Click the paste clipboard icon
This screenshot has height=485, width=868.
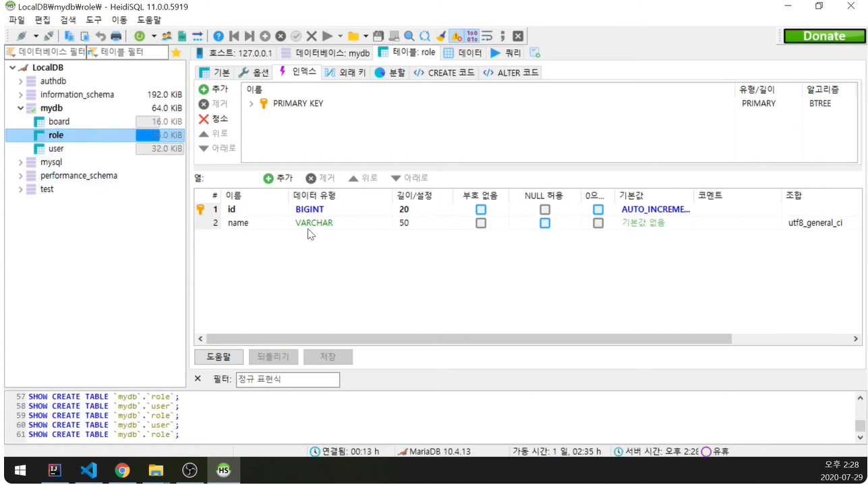pyautogui.click(x=84, y=36)
